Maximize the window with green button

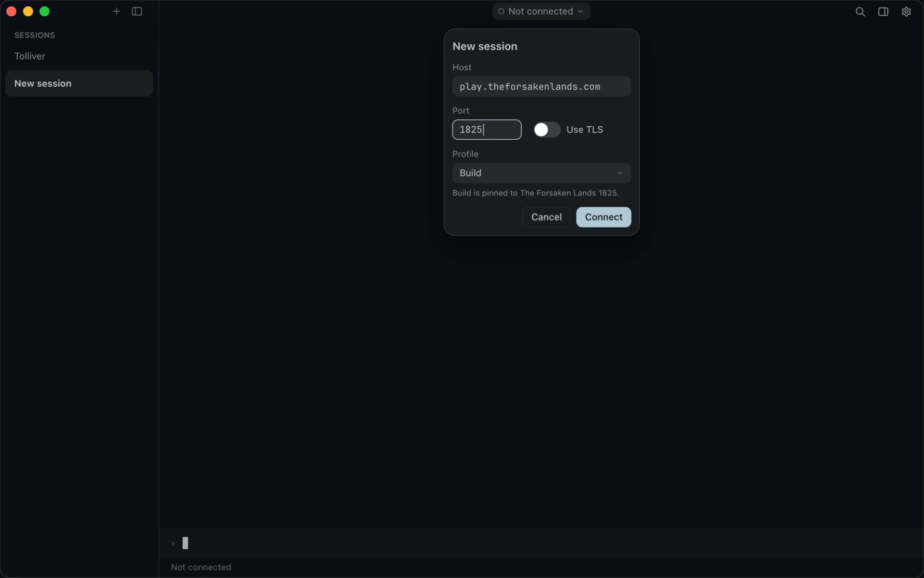click(x=45, y=11)
